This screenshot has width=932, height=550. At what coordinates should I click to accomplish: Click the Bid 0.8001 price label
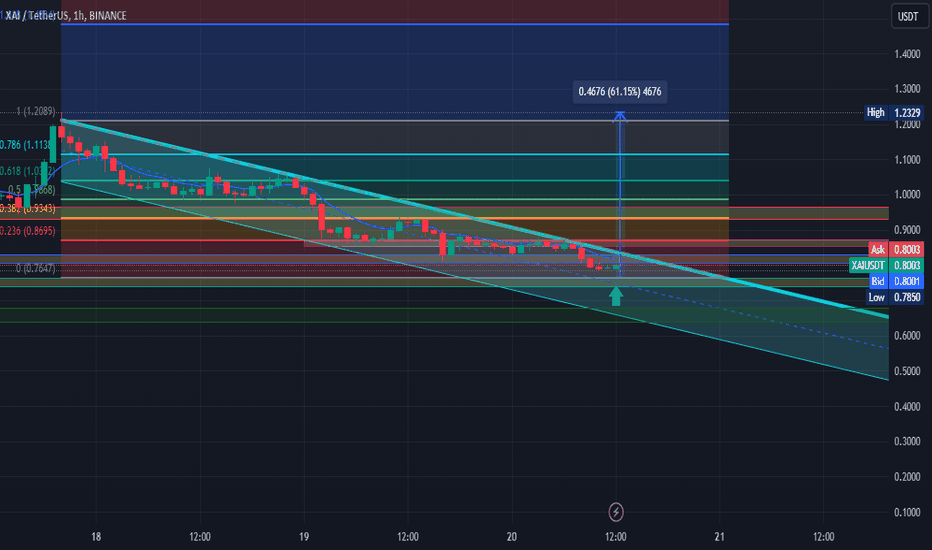point(896,281)
